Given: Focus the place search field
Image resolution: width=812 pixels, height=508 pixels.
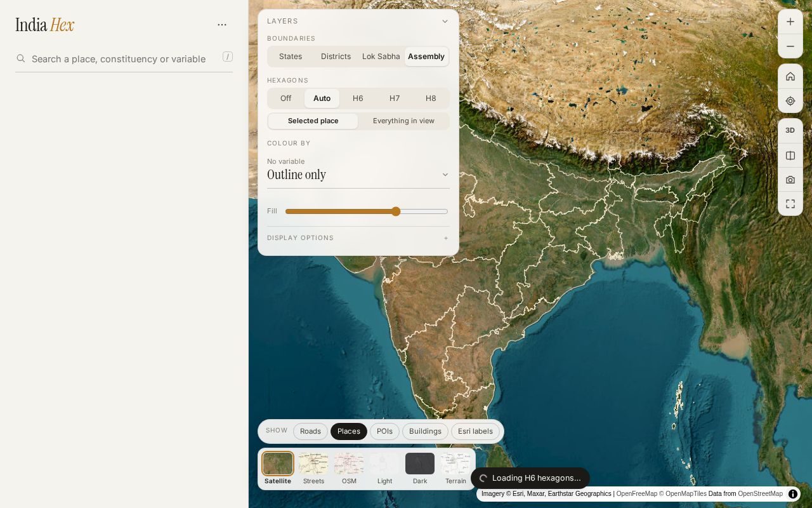Looking at the screenshot, I should pyautogui.click(x=124, y=59).
